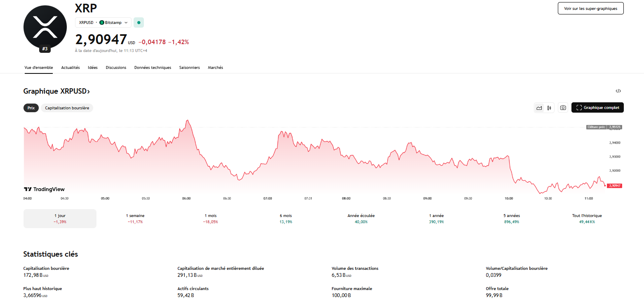
Task: Open the Idées tab
Action: coord(93,68)
